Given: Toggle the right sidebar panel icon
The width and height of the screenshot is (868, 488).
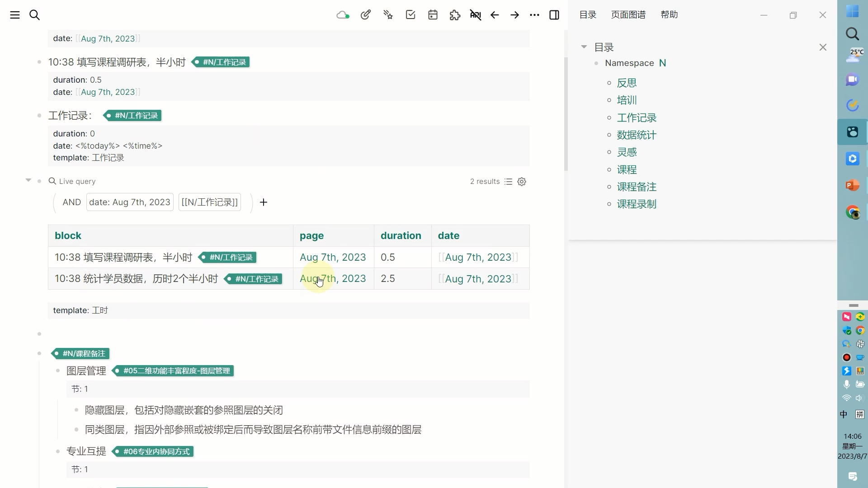Looking at the screenshot, I should 554,15.
